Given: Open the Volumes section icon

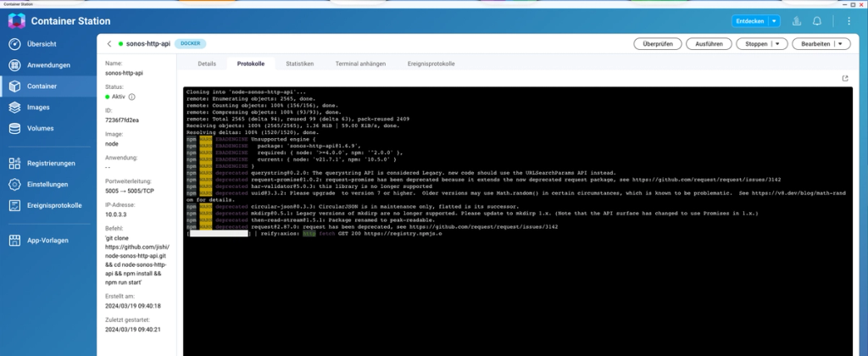Looking at the screenshot, I should pyautogui.click(x=15, y=129).
